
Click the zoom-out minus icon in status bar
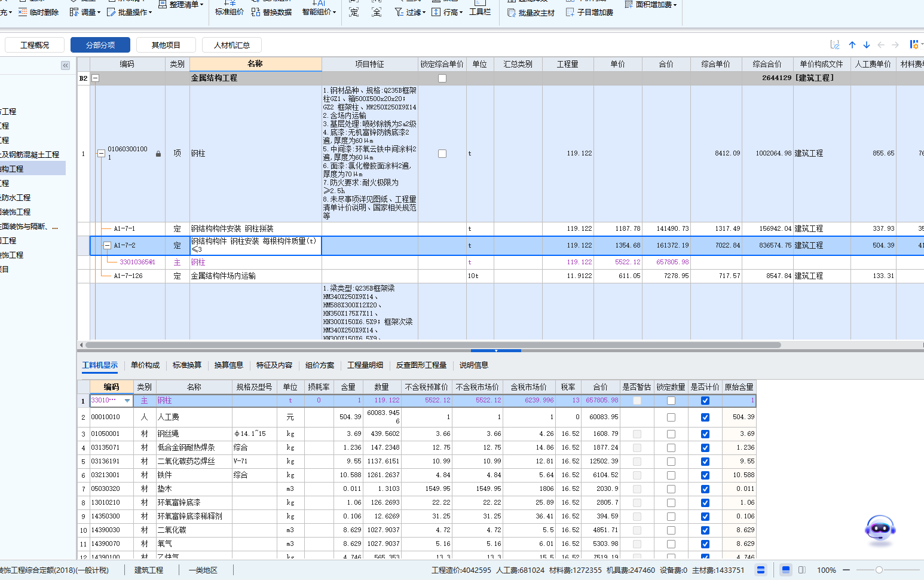tap(846, 570)
